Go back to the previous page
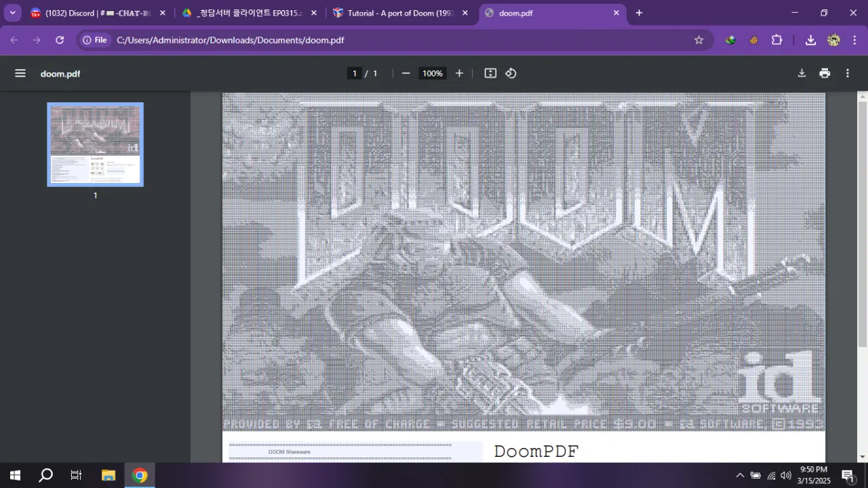Viewport: 868px width, 488px height. pos(14,40)
